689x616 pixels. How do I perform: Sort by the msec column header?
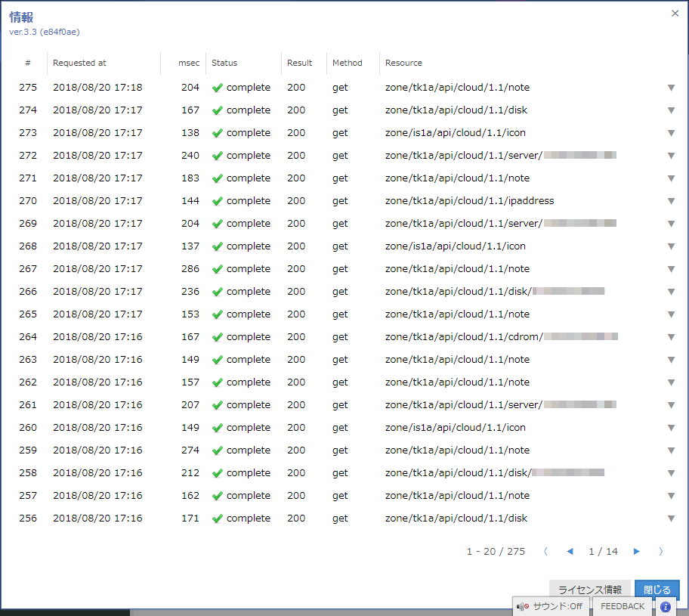[x=188, y=63]
